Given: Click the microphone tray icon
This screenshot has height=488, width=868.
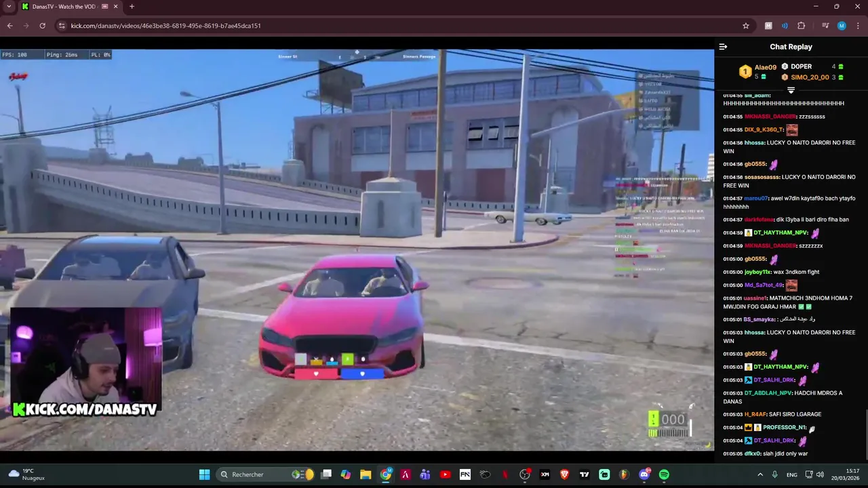Looking at the screenshot, I should pyautogui.click(x=774, y=474).
